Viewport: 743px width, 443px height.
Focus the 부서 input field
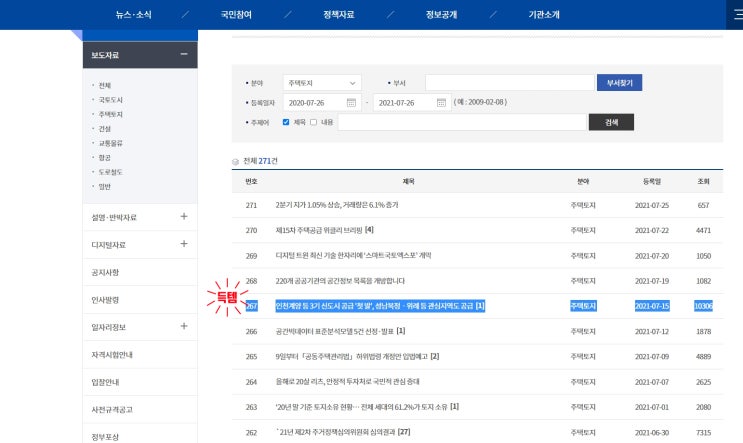(510, 83)
